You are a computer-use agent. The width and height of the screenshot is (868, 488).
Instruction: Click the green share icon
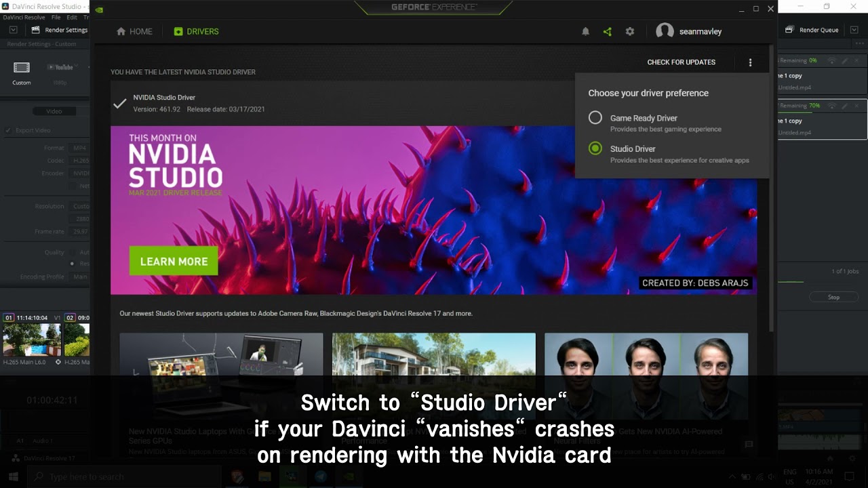click(607, 31)
